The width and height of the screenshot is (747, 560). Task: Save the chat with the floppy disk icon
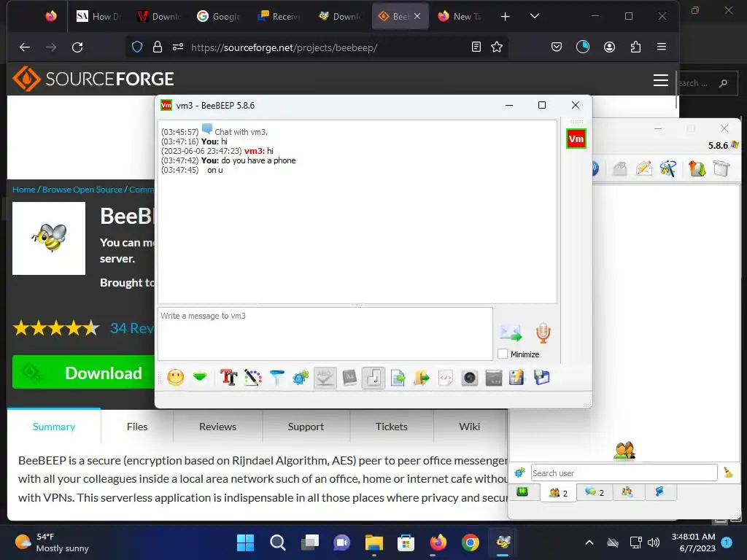click(x=542, y=378)
